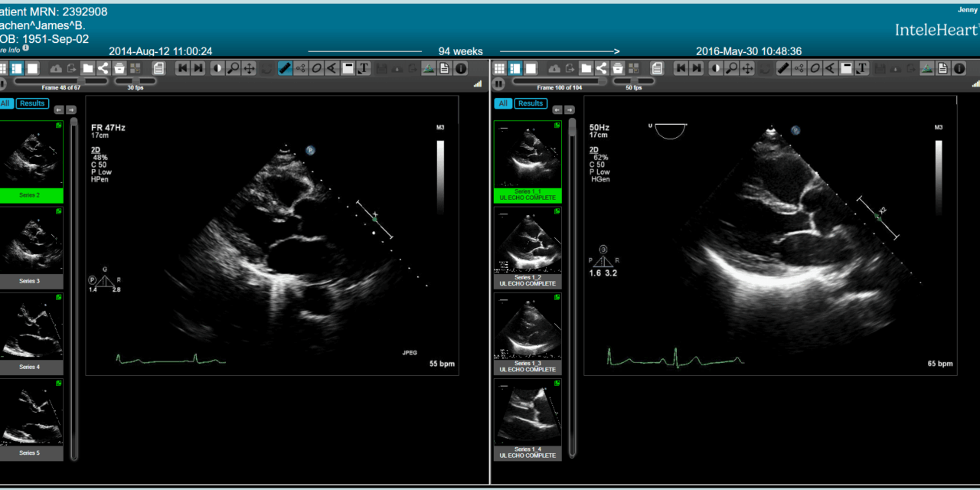Step to next frame in the 2014 study
The image size is (980, 490).
(198, 68)
